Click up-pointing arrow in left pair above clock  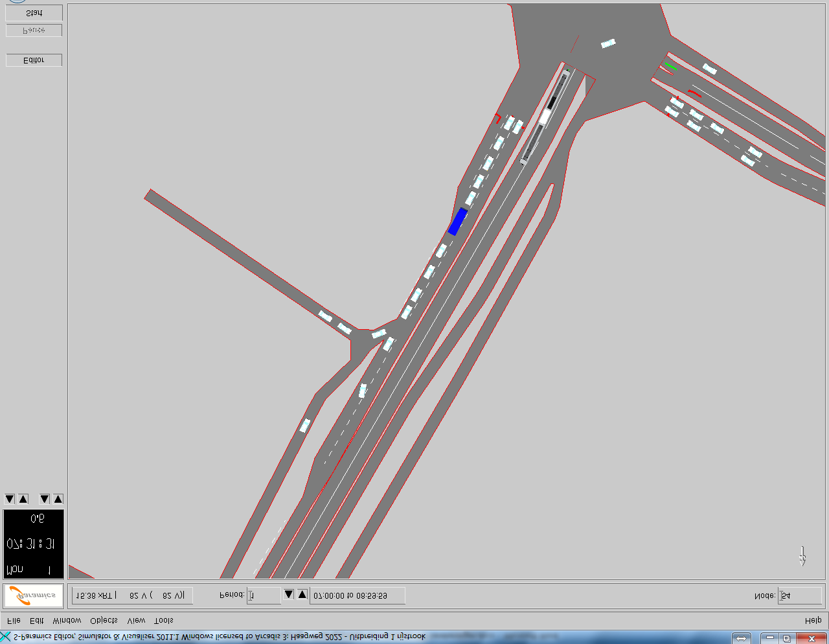23,499
